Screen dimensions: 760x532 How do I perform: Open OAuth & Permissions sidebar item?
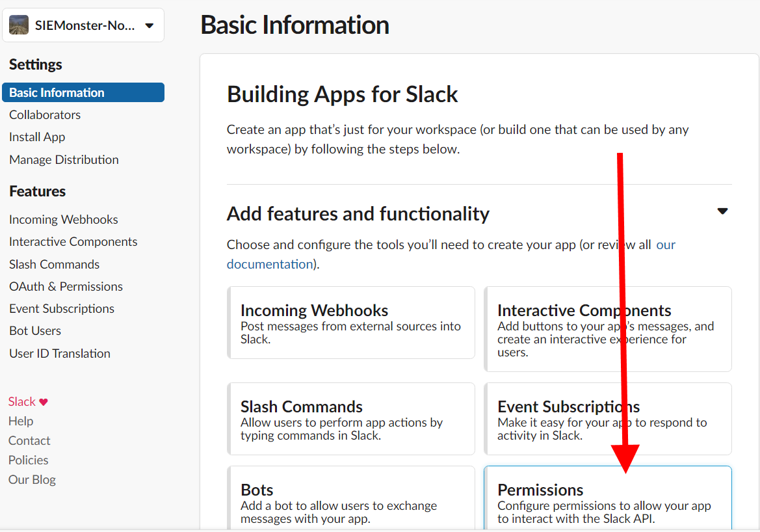(66, 286)
